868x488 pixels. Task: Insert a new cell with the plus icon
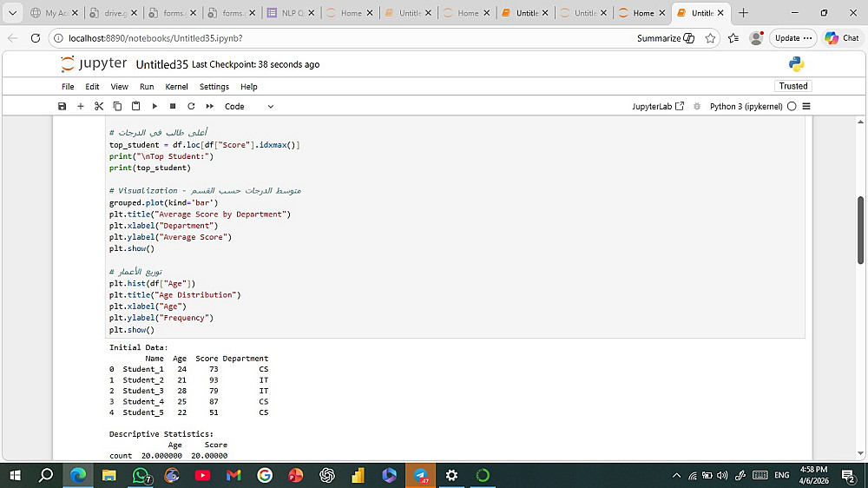(x=80, y=106)
